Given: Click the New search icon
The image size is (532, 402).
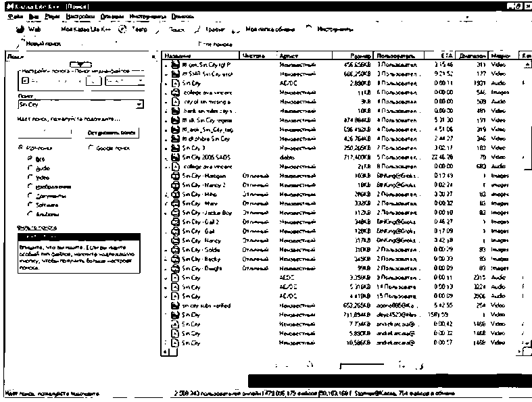Looking at the screenshot, I should point(21,43).
